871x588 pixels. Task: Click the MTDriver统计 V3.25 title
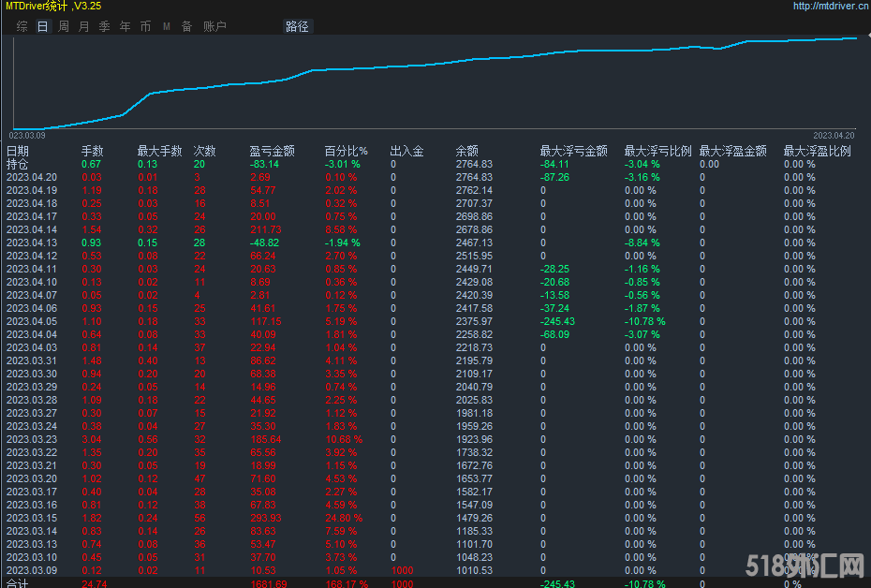click(x=51, y=7)
